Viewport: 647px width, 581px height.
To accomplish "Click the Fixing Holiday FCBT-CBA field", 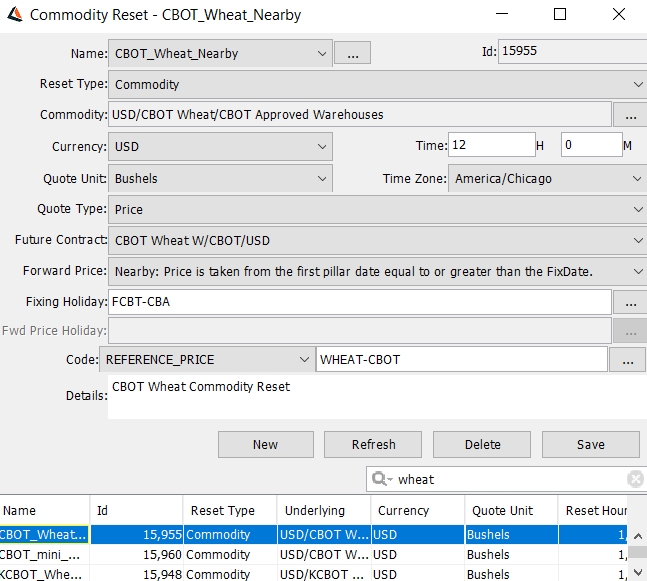I will (x=360, y=302).
